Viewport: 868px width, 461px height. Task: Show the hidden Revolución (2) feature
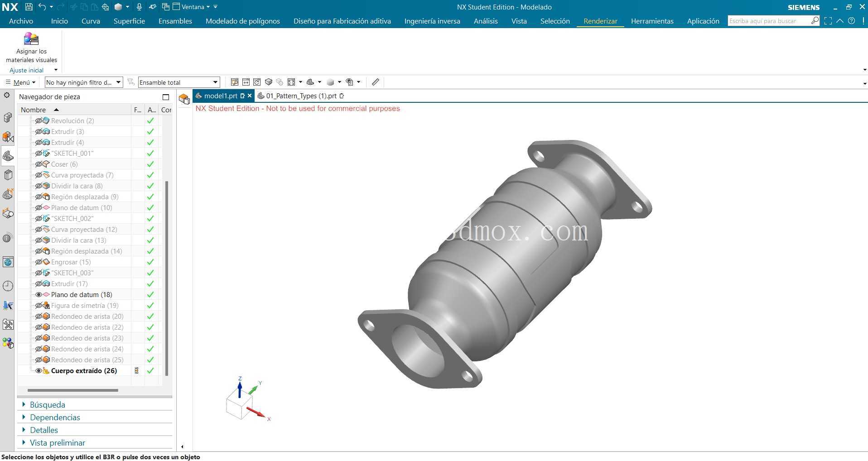click(39, 120)
